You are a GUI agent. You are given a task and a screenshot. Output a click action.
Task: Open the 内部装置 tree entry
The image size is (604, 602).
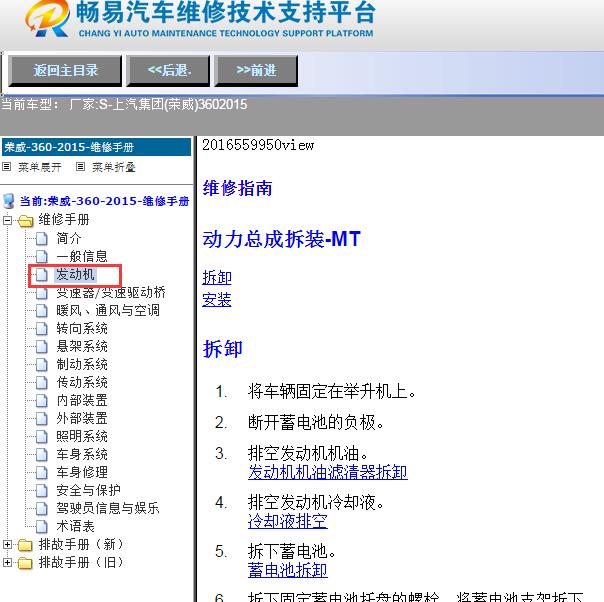pos(82,401)
